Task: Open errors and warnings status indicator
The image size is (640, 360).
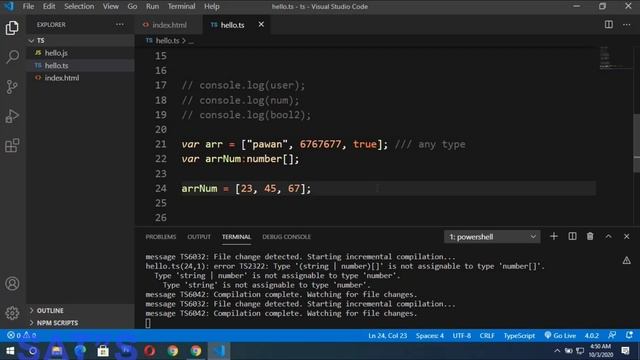Action: point(21,335)
